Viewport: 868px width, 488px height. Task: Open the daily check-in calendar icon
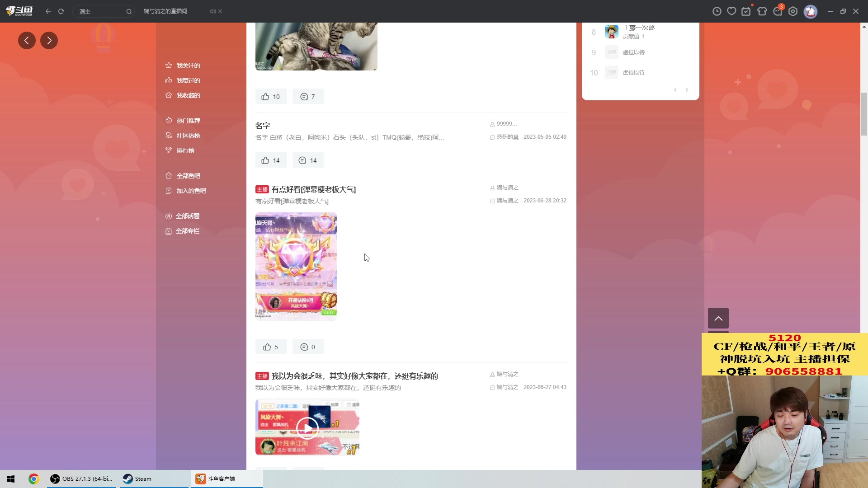point(746,11)
